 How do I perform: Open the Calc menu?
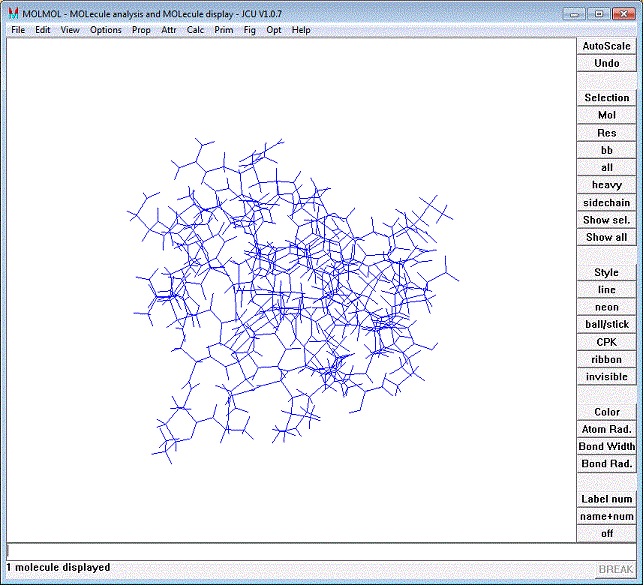(x=195, y=30)
